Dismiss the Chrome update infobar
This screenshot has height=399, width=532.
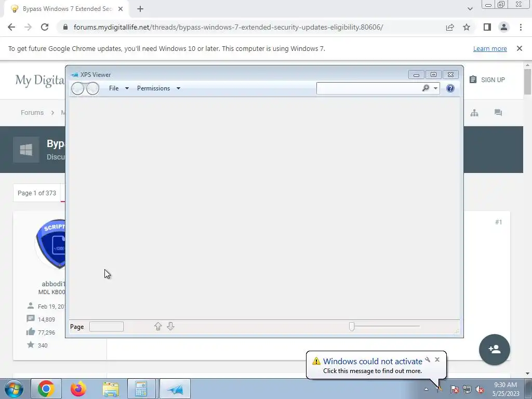point(519,48)
